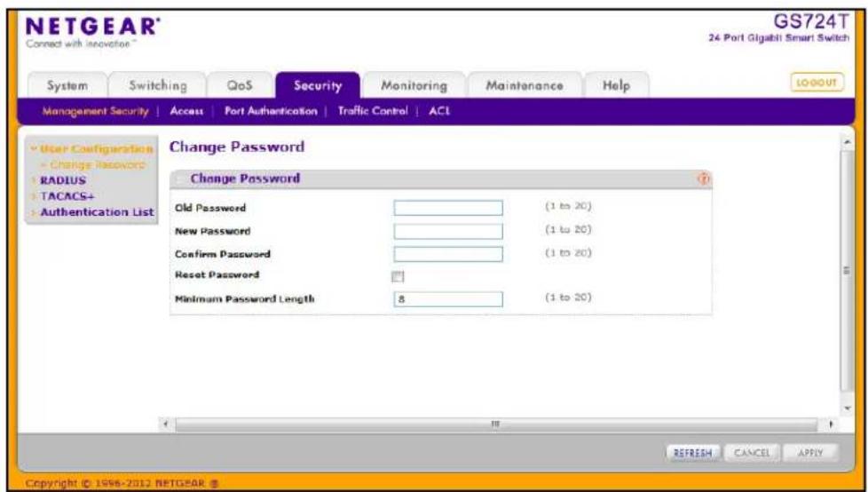This screenshot has height=492, width=868.
Task: Expand the Authentication List entry
Action: [97, 211]
